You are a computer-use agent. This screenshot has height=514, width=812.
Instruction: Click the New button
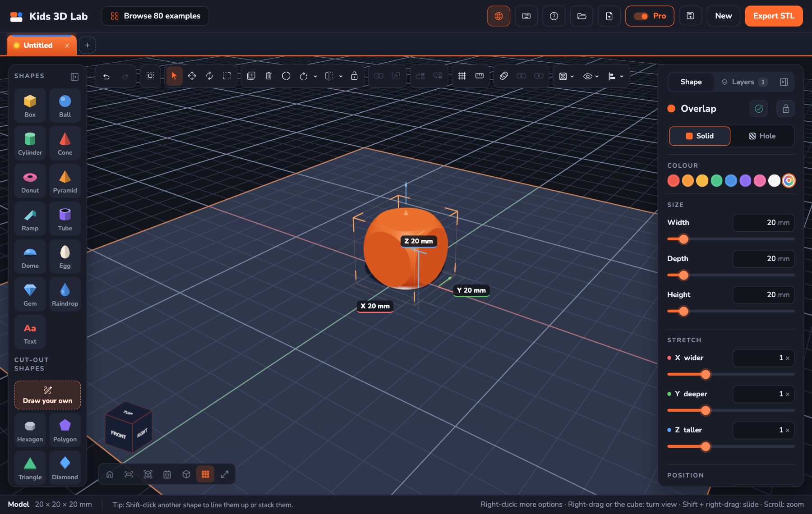(723, 16)
